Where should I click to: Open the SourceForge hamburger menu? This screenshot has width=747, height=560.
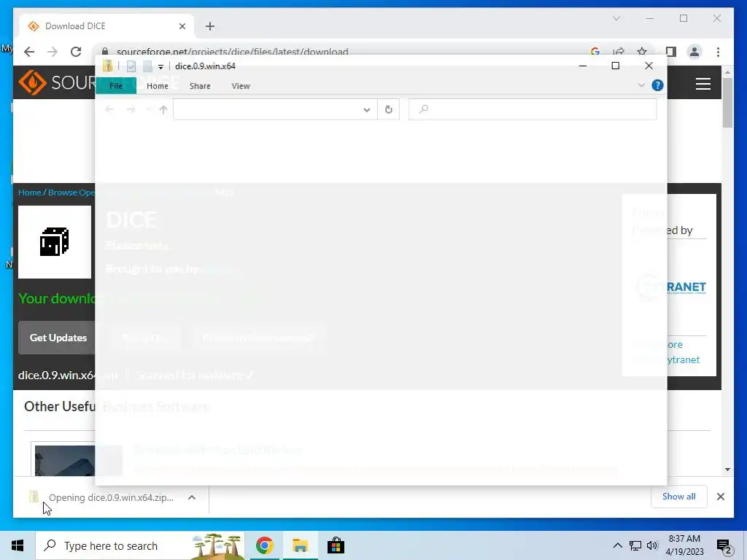click(x=703, y=84)
